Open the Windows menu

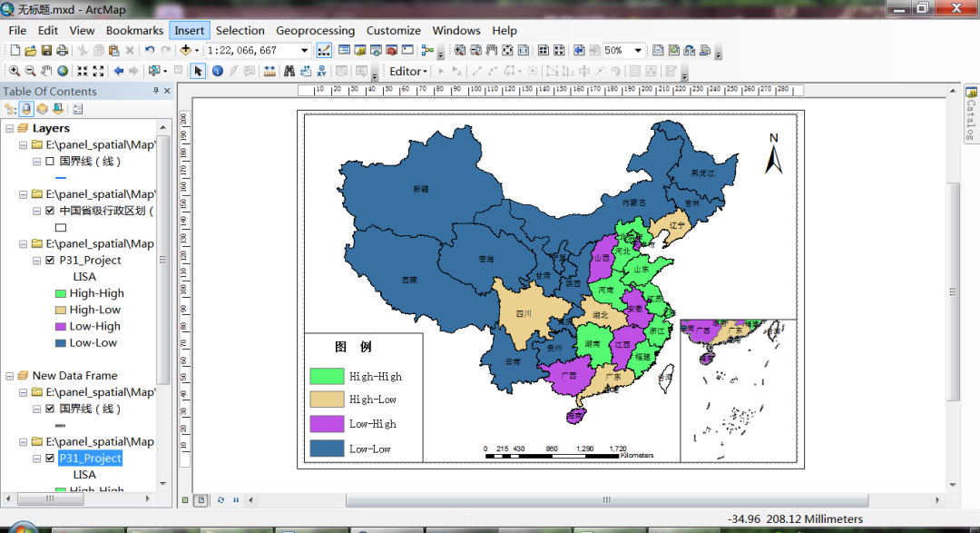456,31
